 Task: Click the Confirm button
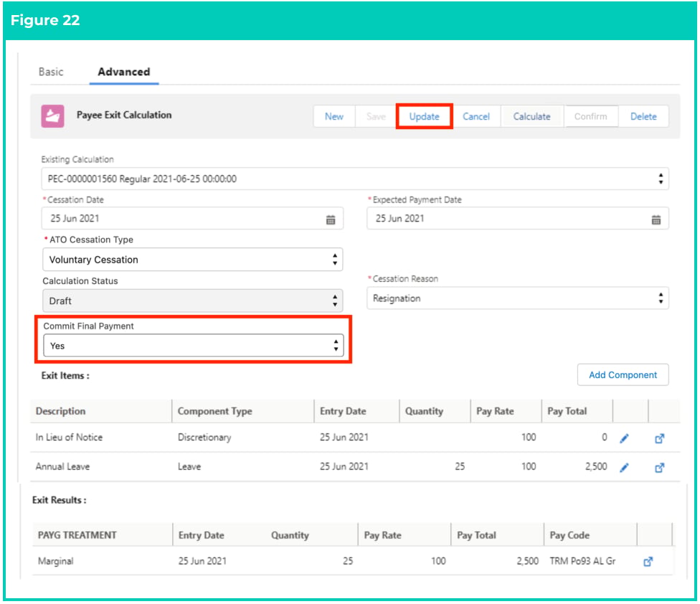(591, 116)
